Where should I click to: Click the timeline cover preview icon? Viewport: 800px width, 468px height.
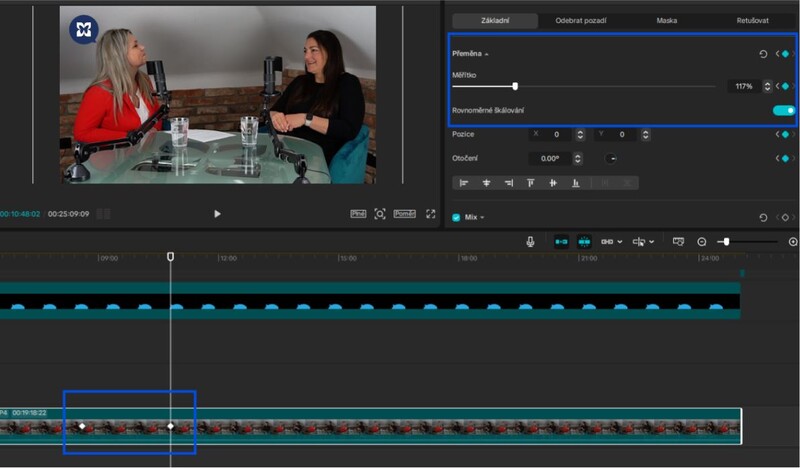678,241
